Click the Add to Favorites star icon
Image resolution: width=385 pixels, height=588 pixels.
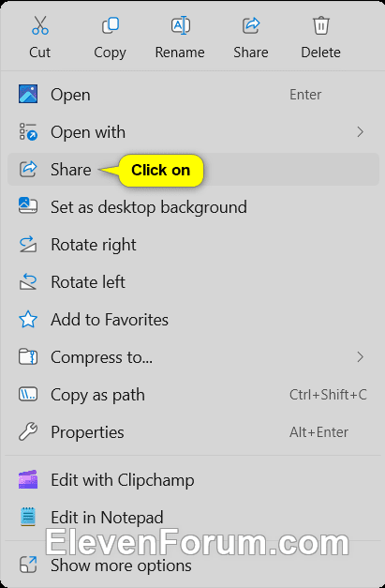28,320
